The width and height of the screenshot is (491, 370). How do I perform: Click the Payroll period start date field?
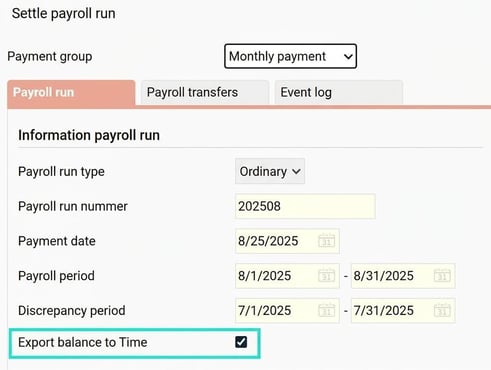point(287,276)
